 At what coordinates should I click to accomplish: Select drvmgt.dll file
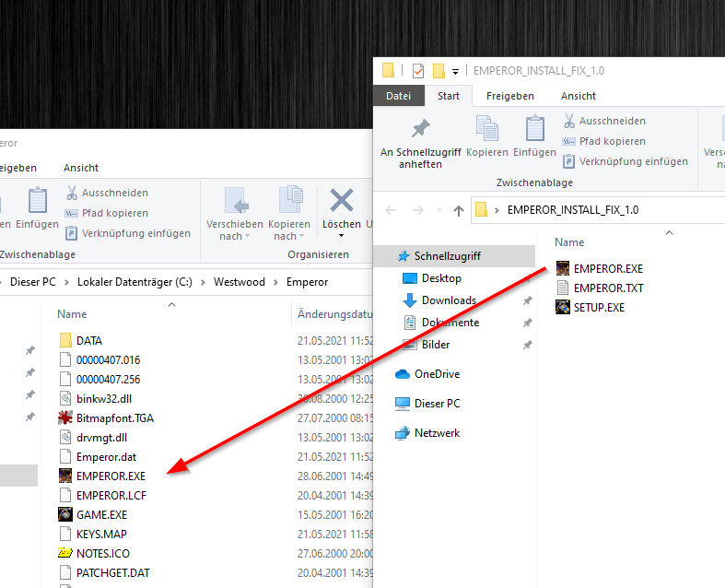[93, 438]
